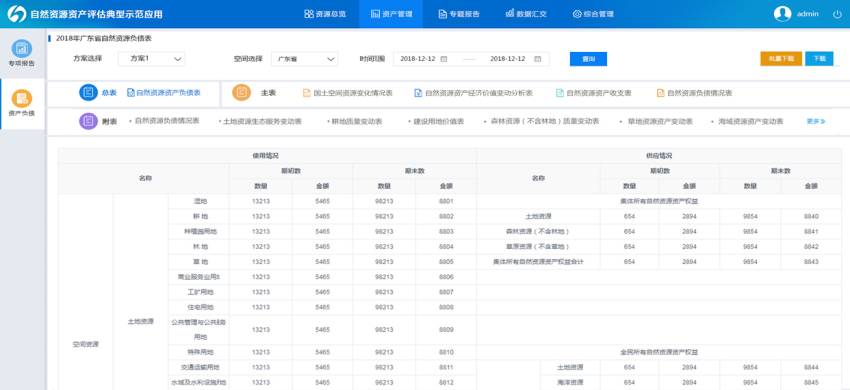Open start date calendar icon
This screenshot has width=850, height=390.
click(443, 59)
